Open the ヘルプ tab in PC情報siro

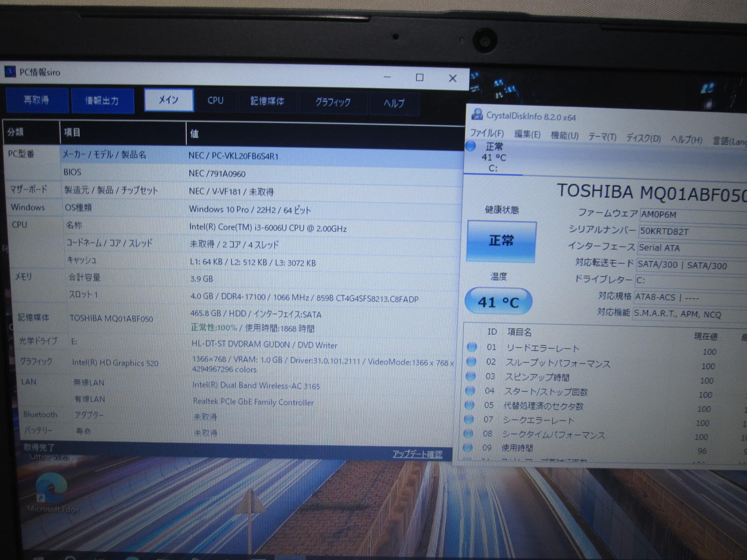pos(394,104)
